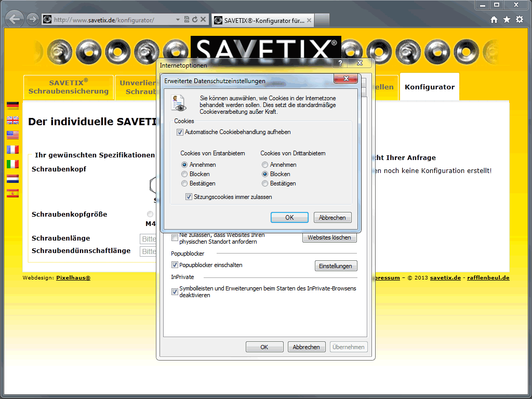Select the UK flag language icon
This screenshot has width=532, height=399.
pyautogui.click(x=12, y=120)
